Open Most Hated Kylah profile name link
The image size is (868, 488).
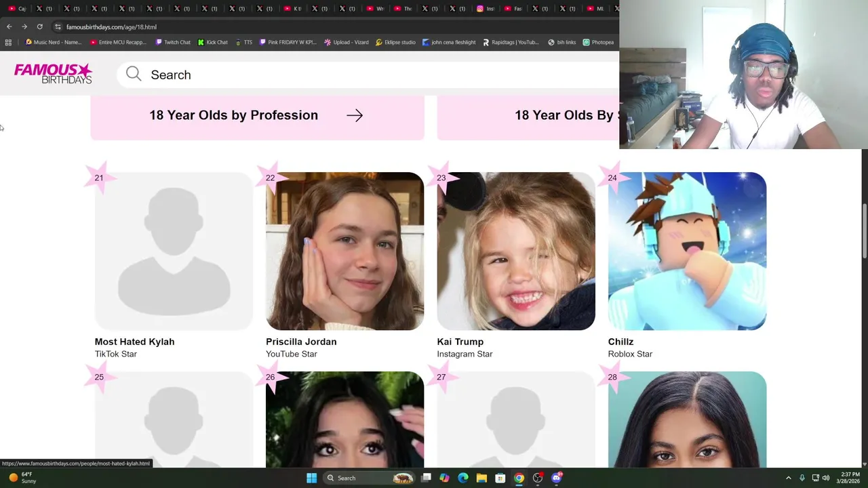coord(134,342)
